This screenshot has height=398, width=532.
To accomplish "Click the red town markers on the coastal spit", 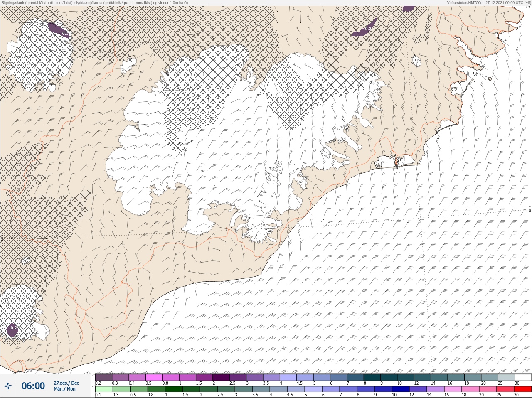I will 396,162.
